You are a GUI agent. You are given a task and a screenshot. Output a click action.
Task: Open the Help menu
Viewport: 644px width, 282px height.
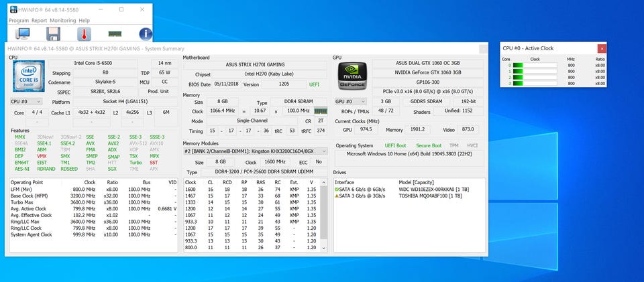85,21
